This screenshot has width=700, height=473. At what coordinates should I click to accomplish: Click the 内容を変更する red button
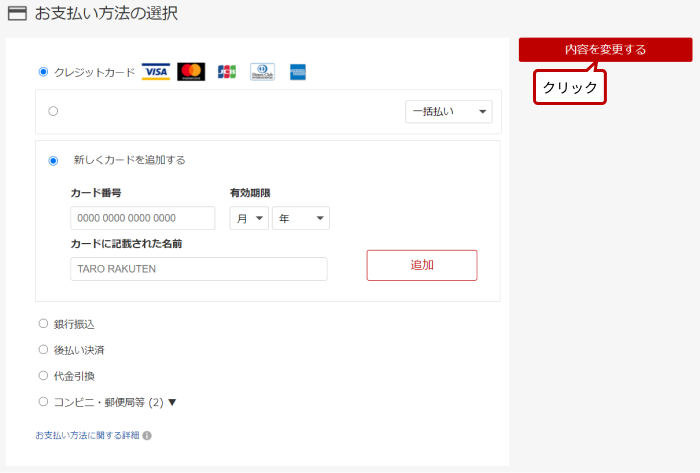pyautogui.click(x=605, y=50)
